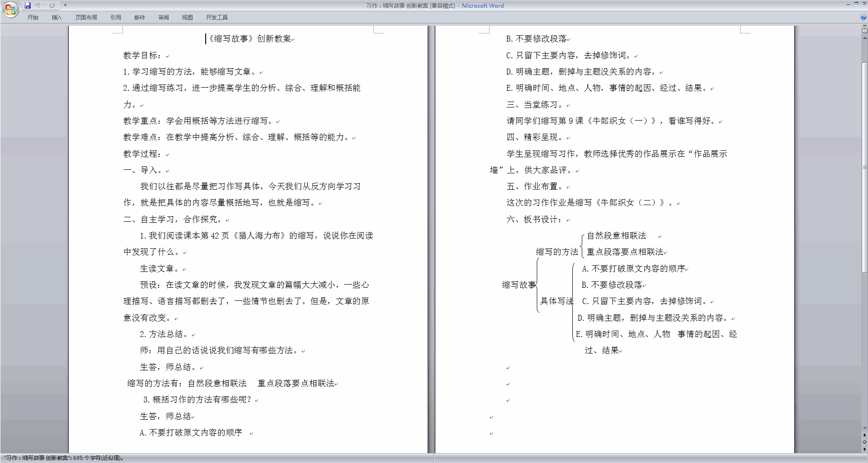868x463 pixels.
Task: Click the heading 三、当堂练习。
Action: tap(535, 105)
